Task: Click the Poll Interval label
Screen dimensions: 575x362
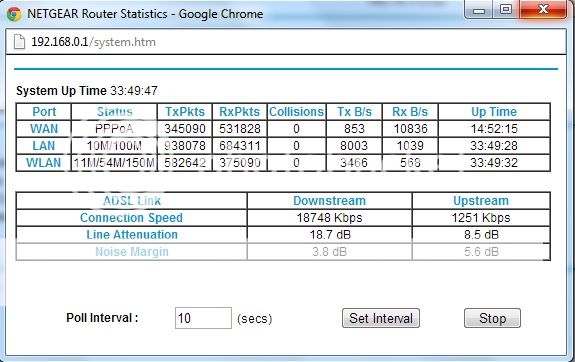Action: (x=102, y=318)
